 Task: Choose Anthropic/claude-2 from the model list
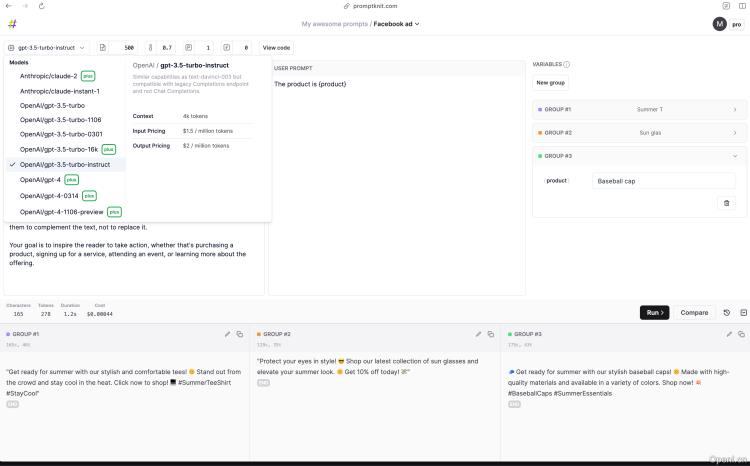[48, 76]
